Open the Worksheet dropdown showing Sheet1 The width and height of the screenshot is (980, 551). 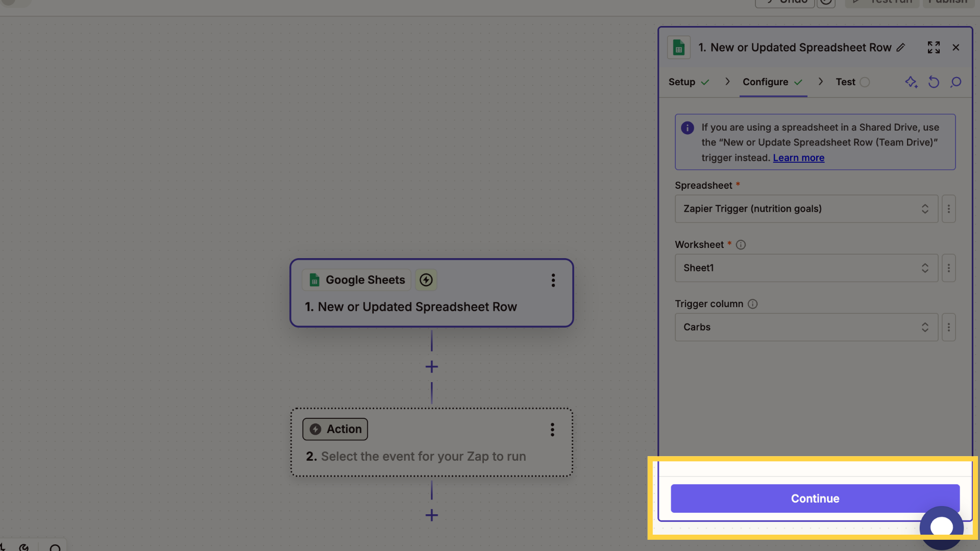click(806, 268)
